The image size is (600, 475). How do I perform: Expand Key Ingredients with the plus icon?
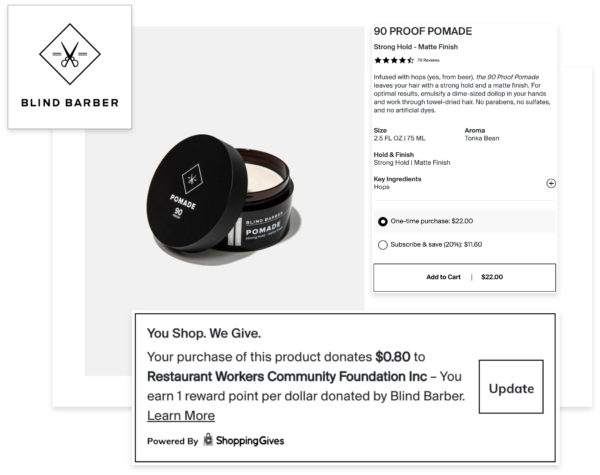[x=551, y=183]
